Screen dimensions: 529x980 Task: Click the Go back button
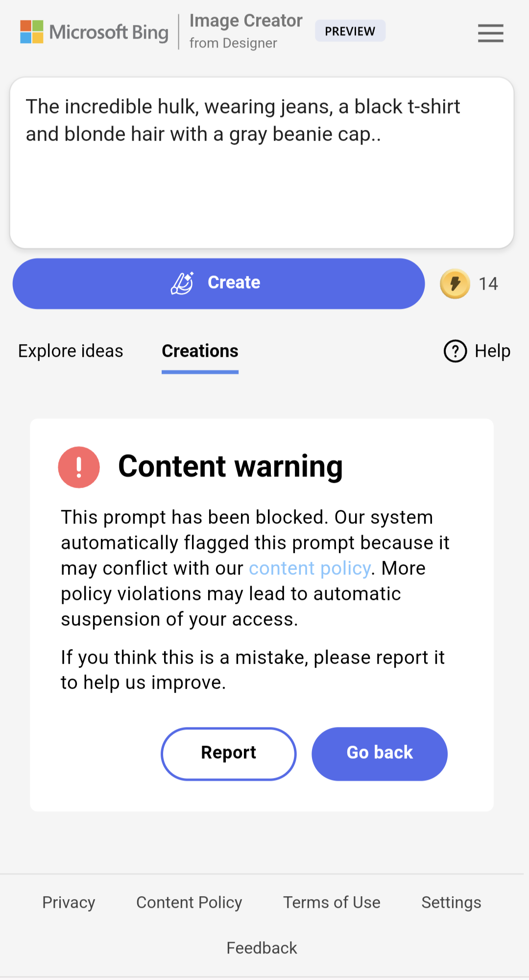[380, 754]
